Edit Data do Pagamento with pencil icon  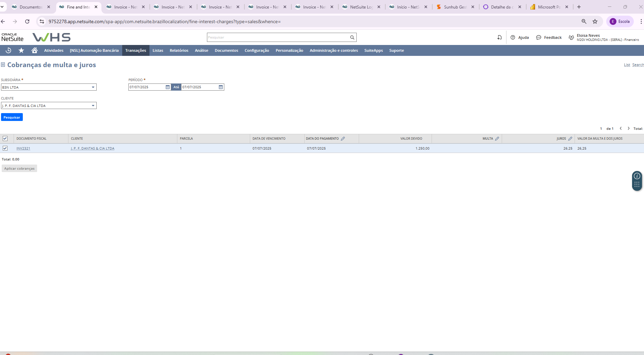pyautogui.click(x=343, y=139)
